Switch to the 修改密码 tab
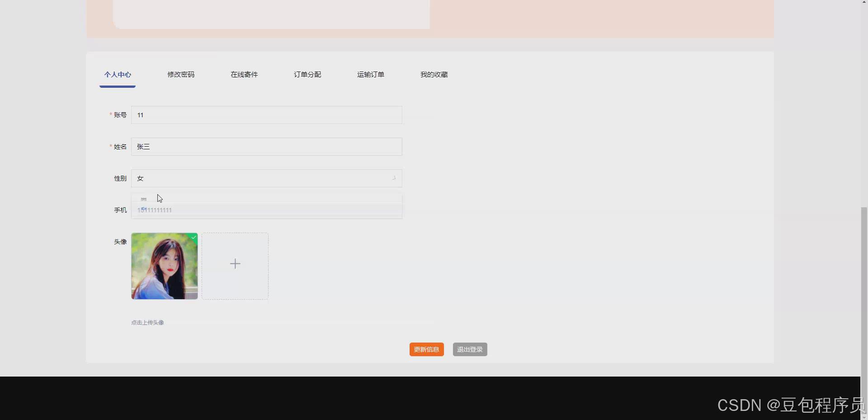The width and height of the screenshot is (868, 420). [181, 75]
